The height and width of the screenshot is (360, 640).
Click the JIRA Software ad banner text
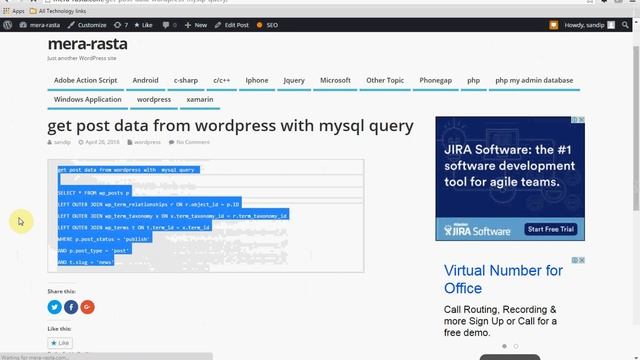click(x=509, y=166)
